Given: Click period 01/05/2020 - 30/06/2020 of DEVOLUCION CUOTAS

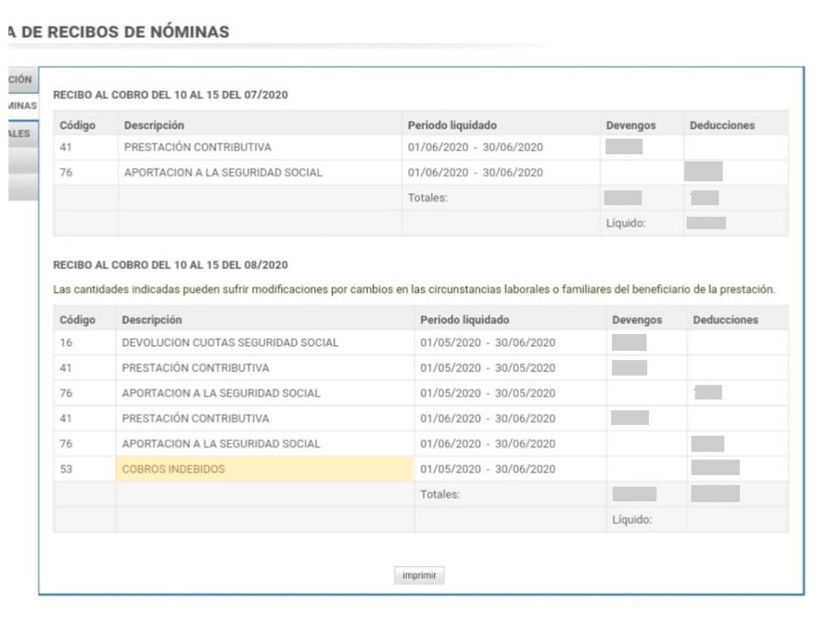Looking at the screenshot, I should point(487,342).
